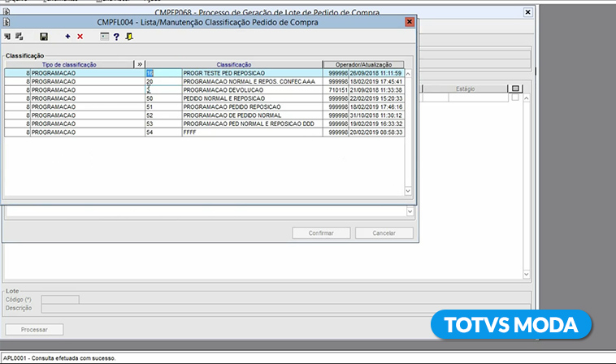The width and height of the screenshot is (616, 364).
Task: Click the Processar button
Action: click(34, 330)
